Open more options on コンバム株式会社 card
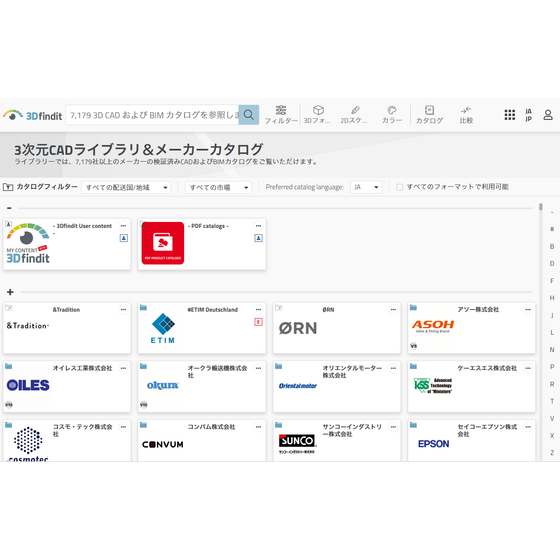Screen dimensions: 560x560 tap(258, 427)
